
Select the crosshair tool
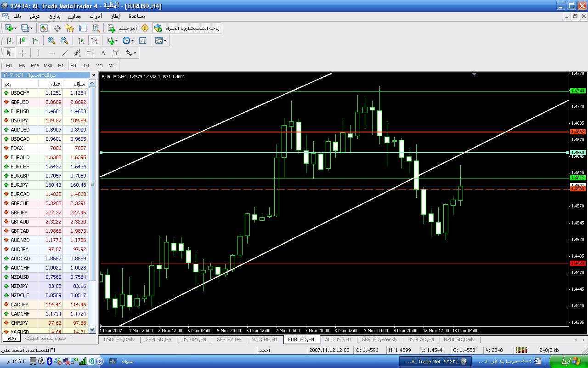pyautogui.click(x=22, y=53)
